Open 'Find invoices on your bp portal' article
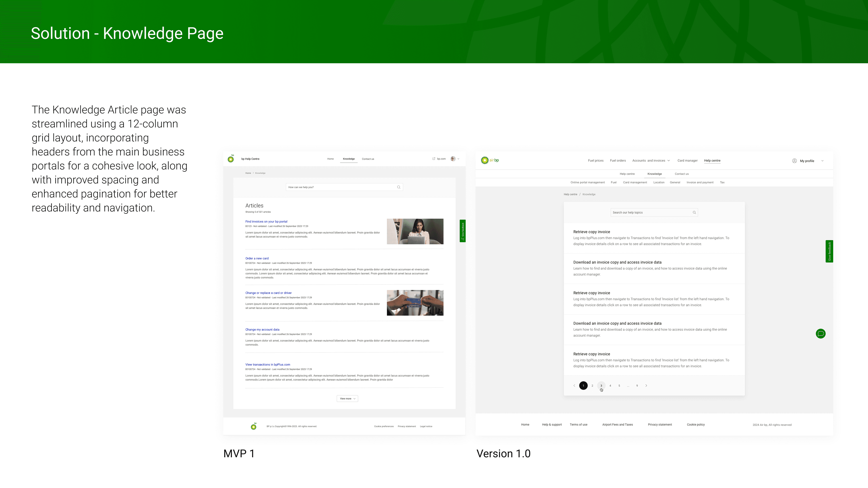Viewport: 868px width, 488px height. point(266,222)
